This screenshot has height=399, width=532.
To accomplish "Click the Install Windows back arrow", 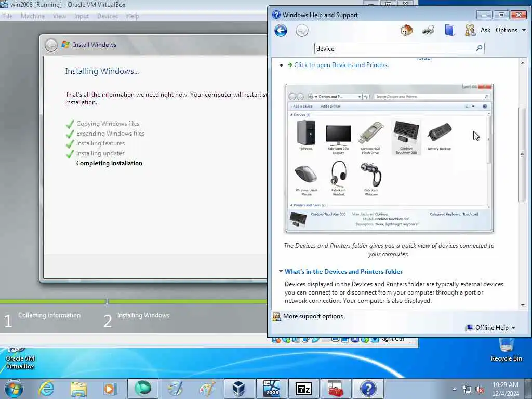I will (x=51, y=45).
